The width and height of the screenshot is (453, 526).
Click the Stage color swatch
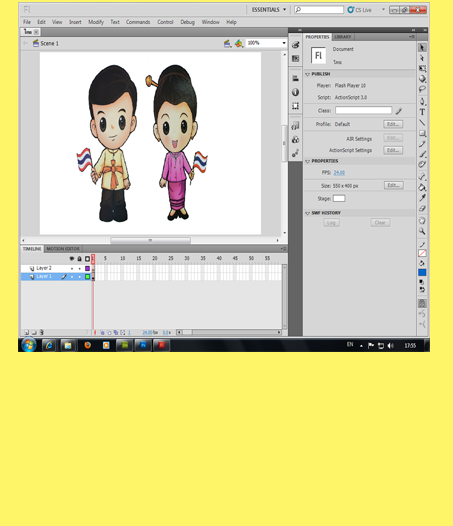click(339, 199)
